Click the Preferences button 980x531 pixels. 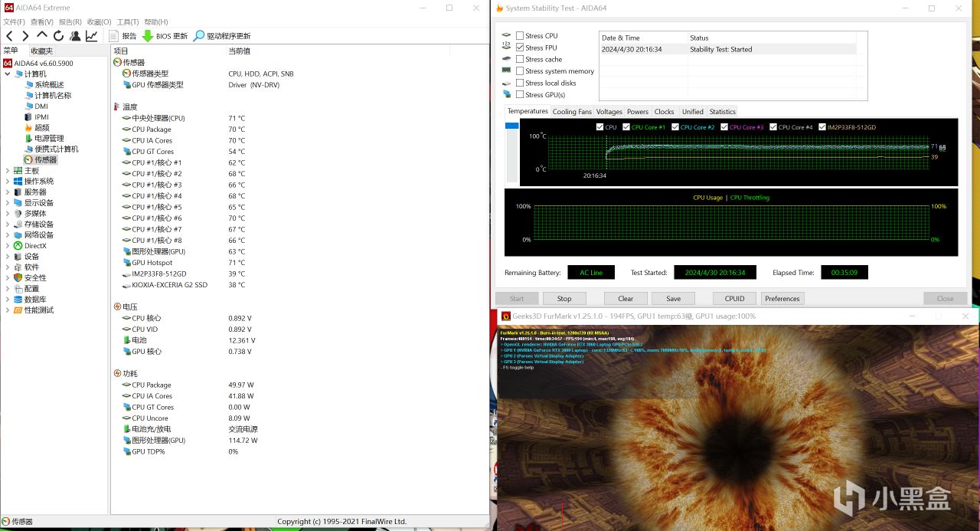(x=782, y=299)
